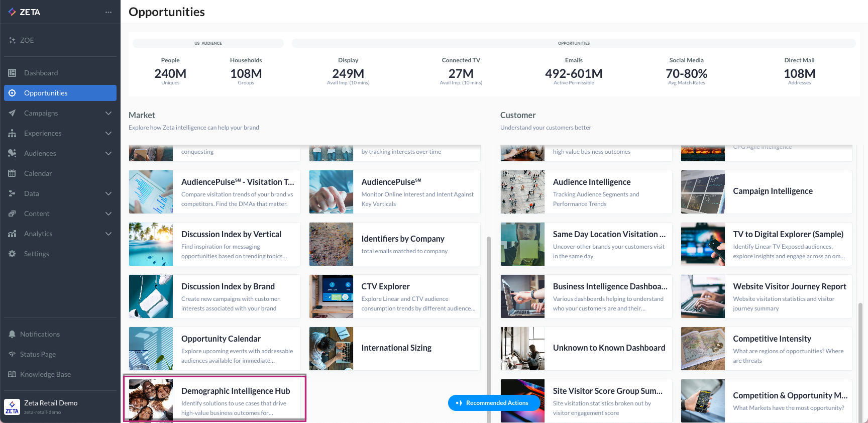
Task: Click the Calendar icon in sidebar
Action: (13, 173)
